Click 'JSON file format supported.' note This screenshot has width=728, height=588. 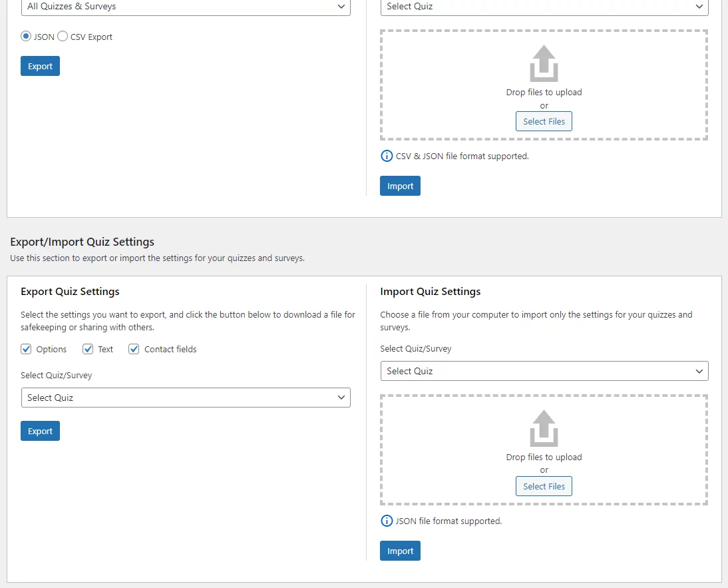449,521
